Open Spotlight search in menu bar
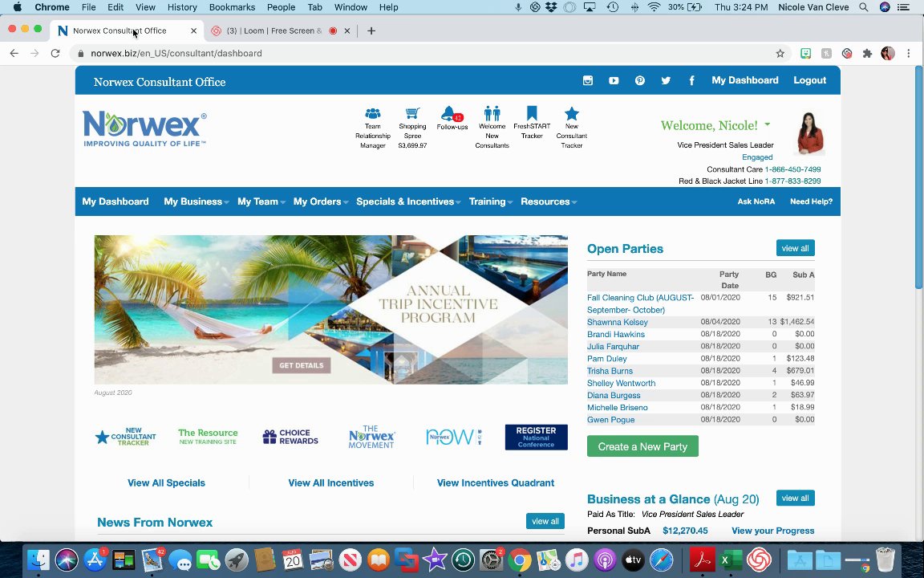 (863, 7)
